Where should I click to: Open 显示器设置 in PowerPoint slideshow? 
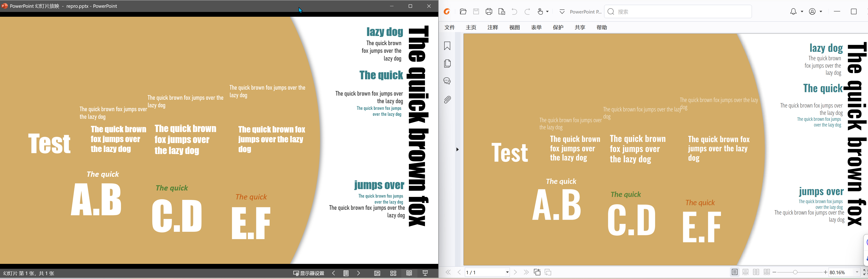[x=308, y=273]
